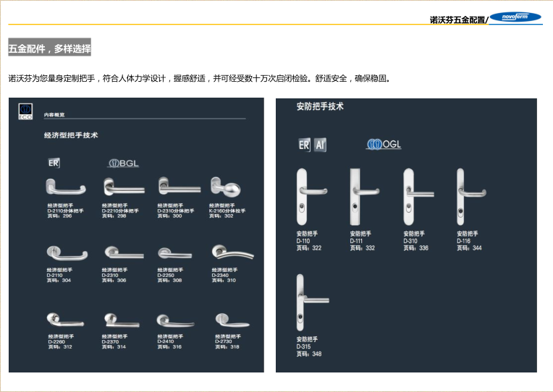Select the D-310 security handle image

[418, 197]
